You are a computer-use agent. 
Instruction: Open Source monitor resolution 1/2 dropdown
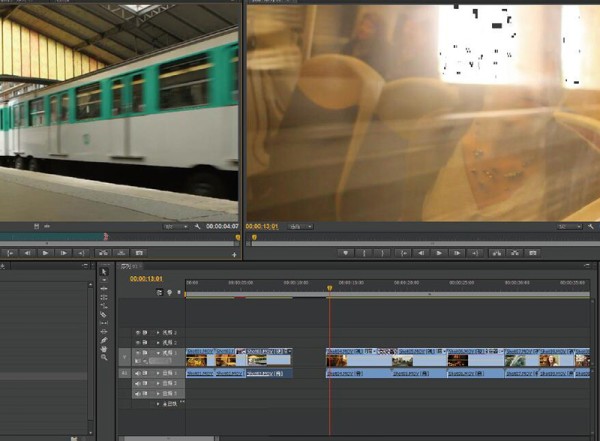click(176, 227)
